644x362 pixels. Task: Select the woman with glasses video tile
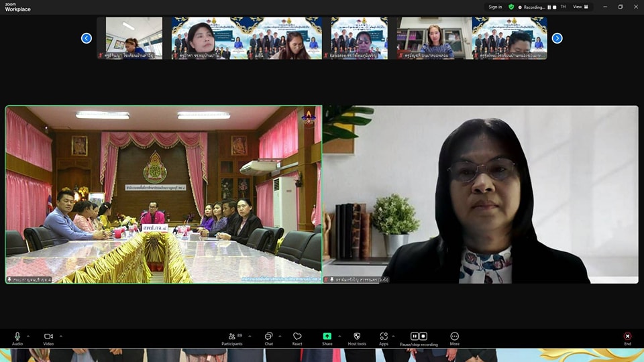click(480, 194)
